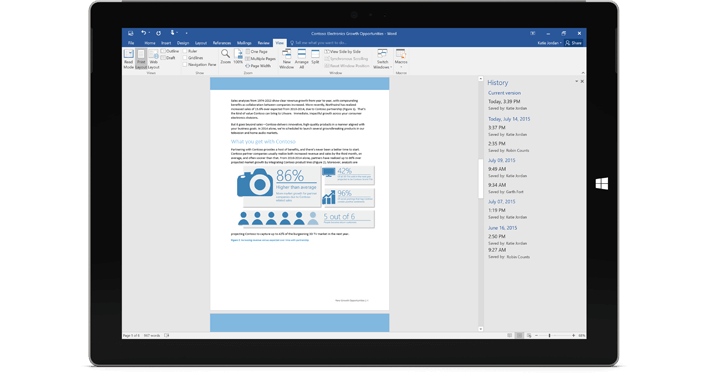
Task: Click the proofing icon in the status bar
Action: pyautogui.click(x=167, y=335)
